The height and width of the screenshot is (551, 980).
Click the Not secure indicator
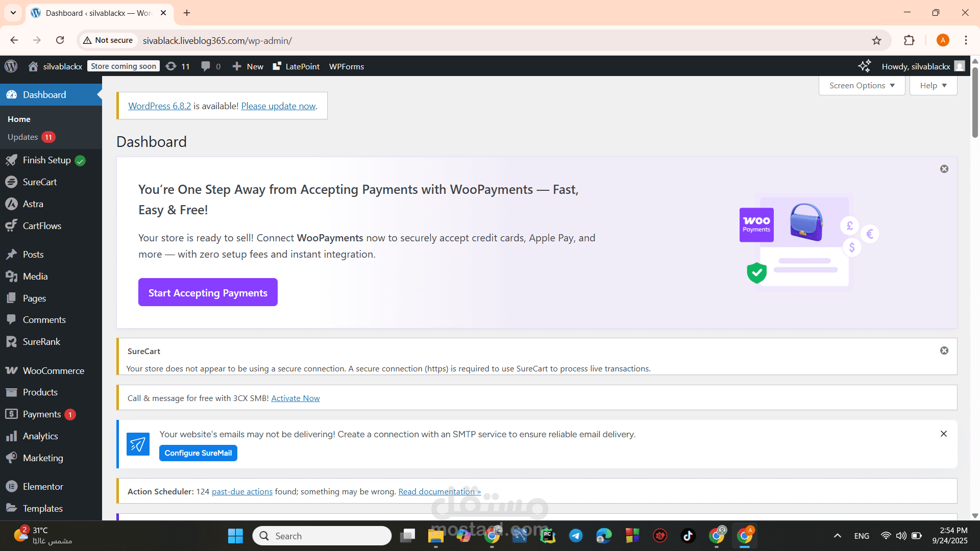pyautogui.click(x=108, y=40)
